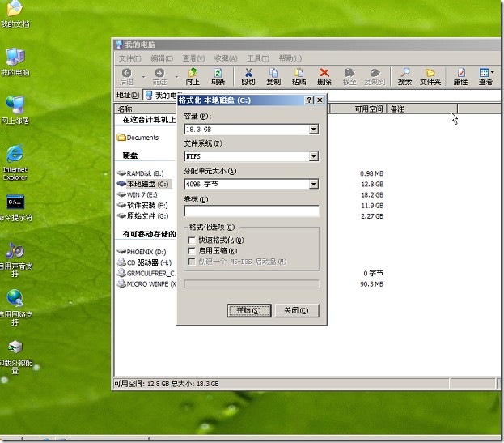The image size is (504, 443).
Task: Click the 名称 column header
Action: [146, 109]
